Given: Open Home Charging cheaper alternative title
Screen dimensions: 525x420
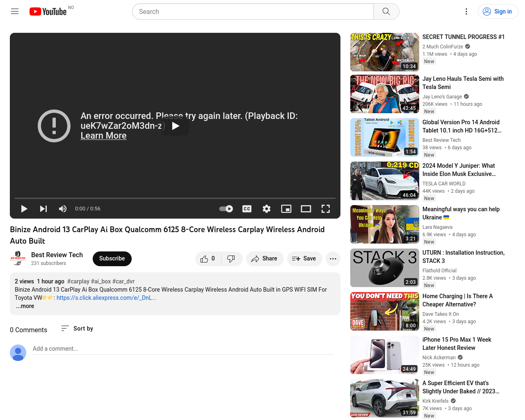Looking at the screenshot, I should point(458,300).
